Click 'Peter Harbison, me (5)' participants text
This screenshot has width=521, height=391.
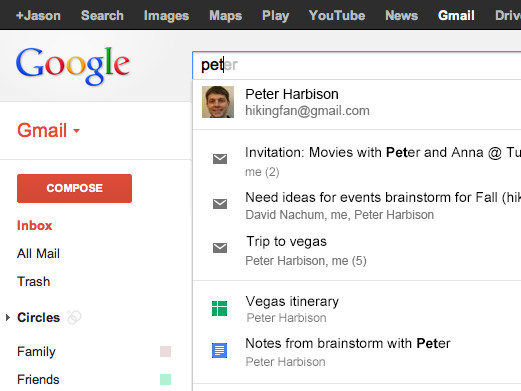coord(306,261)
